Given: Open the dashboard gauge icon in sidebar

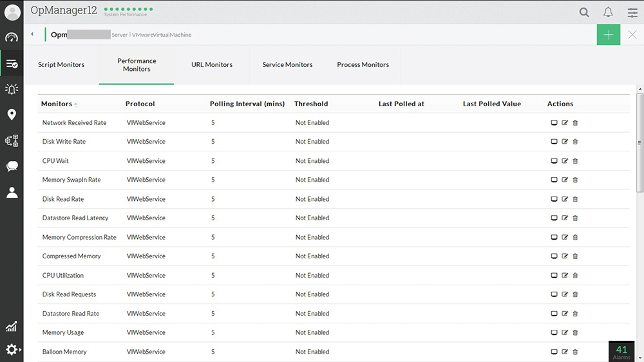Looking at the screenshot, I should [x=12, y=37].
